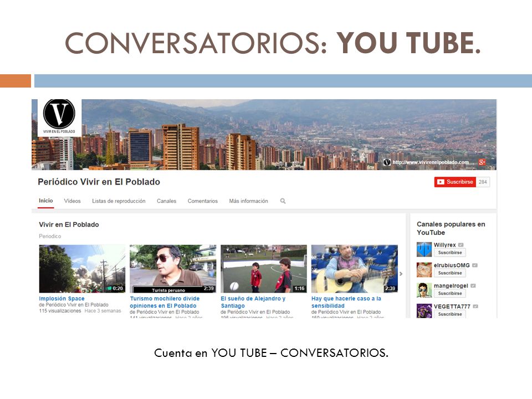
Task: Click uploader name under Implosión Space
Action: [x=76, y=305]
